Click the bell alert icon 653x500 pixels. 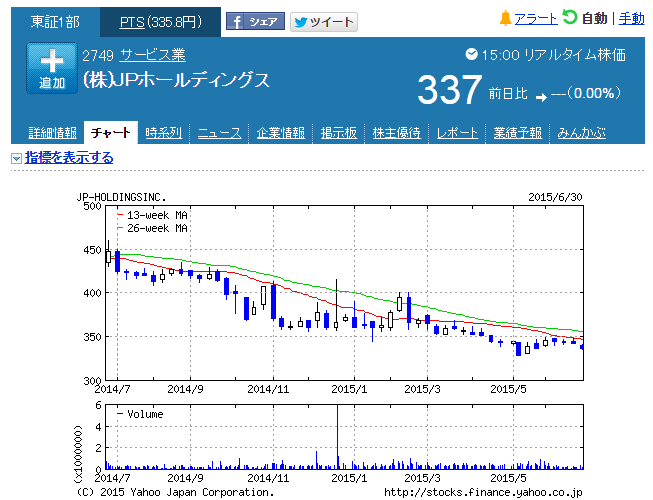[x=505, y=18]
